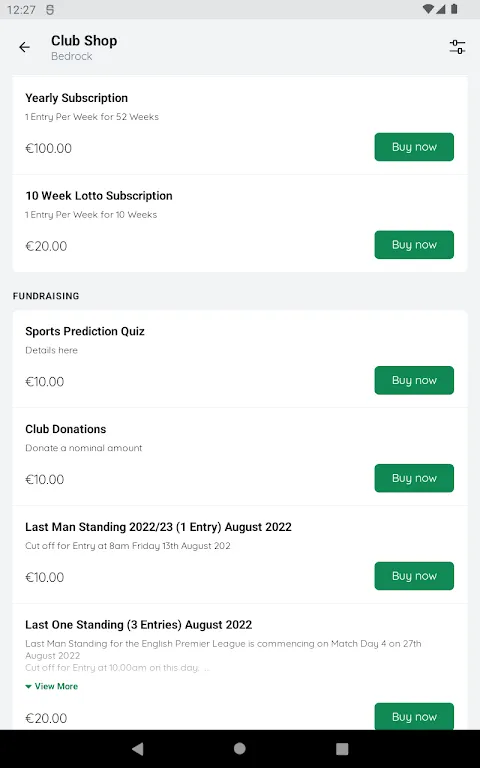Tap the Club Shop header title
This screenshot has width=480, height=768.
click(x=84, y=41)
